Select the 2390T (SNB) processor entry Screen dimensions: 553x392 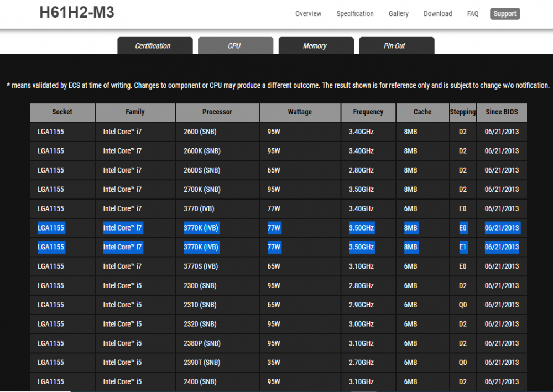tap(202, 363)
